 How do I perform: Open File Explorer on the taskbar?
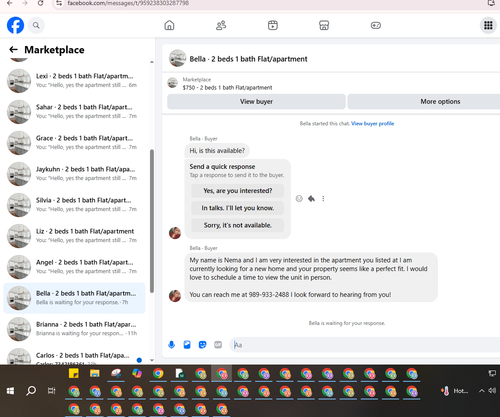coord(95,374)
